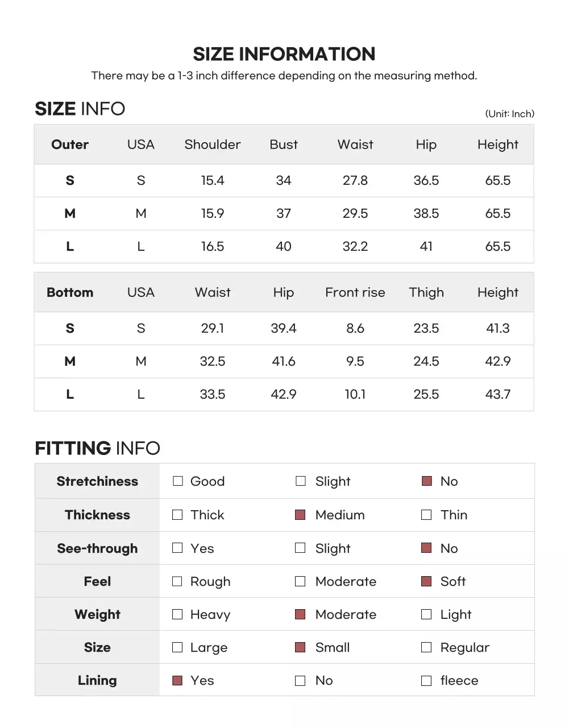Screen dimensions: 569x728
Task: Select the Thigh column header
Action: [426, 292]
